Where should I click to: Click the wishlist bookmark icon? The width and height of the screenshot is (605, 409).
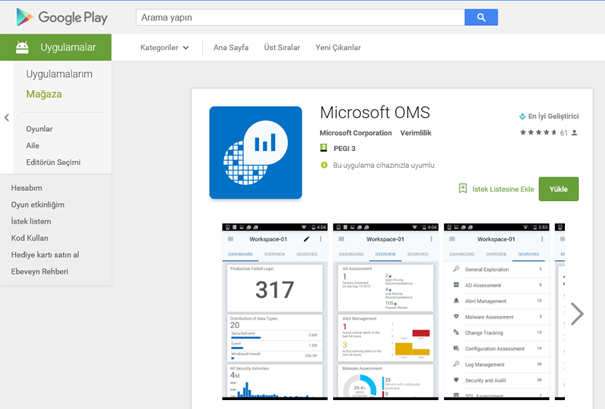click(x=463, y=188)
